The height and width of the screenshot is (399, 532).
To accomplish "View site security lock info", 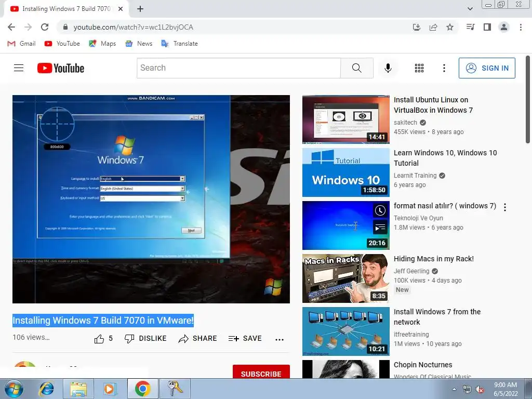I will point(65,27).
